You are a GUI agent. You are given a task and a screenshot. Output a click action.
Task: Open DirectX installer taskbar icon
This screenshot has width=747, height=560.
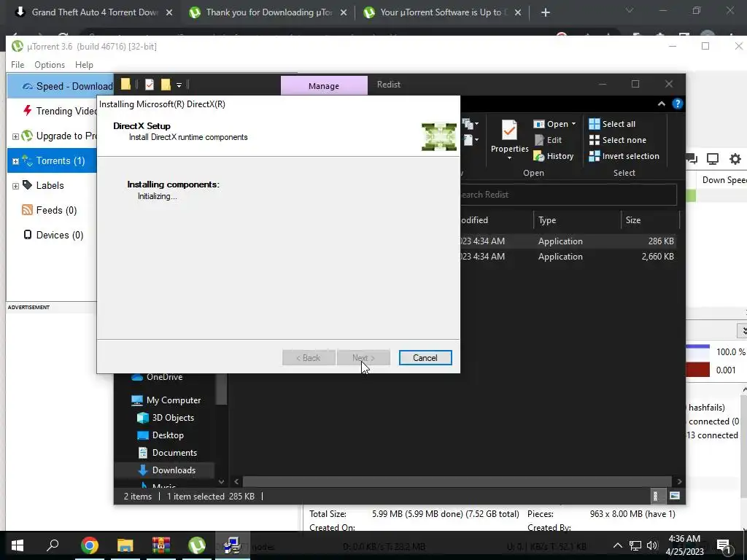coord(233,545)
